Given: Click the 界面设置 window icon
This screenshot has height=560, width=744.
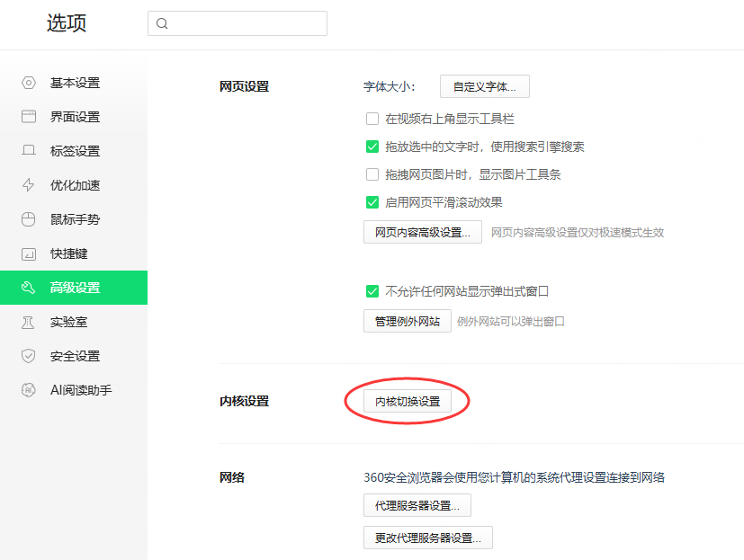Looking at the screenshot, I should pos(29,117).
